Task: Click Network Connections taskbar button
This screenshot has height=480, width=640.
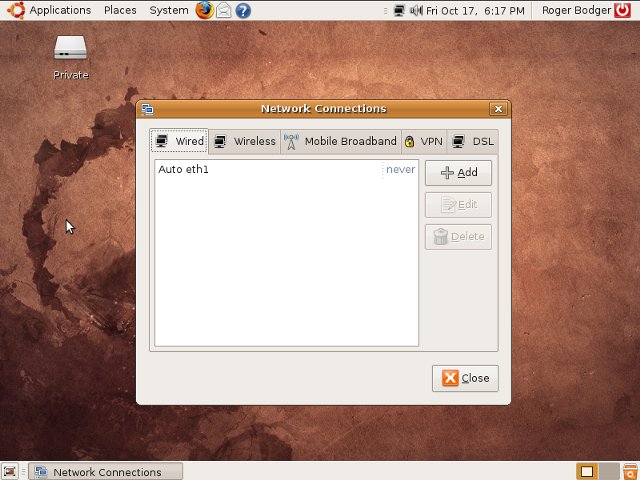Action: pyautogui.click(x=106, y=472)
